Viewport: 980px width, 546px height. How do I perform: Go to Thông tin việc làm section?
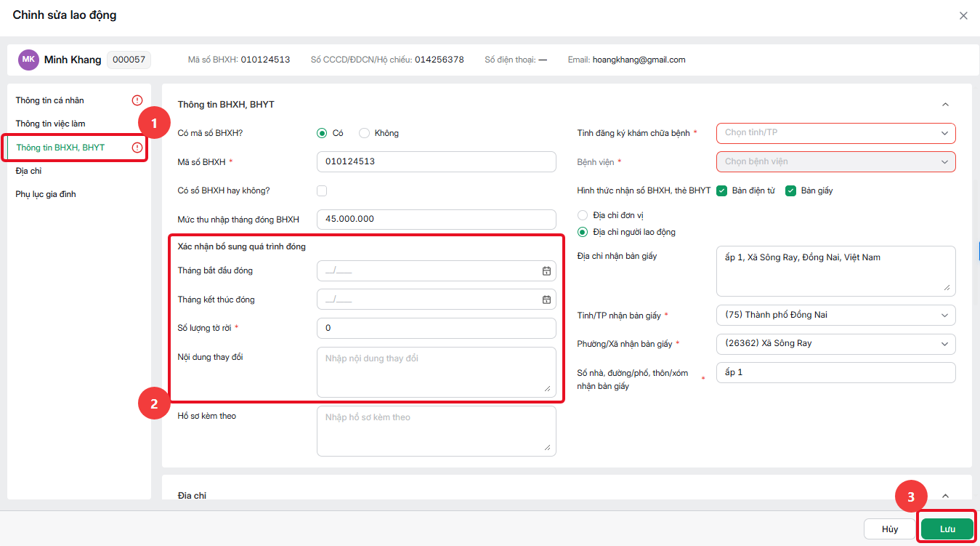50,124
